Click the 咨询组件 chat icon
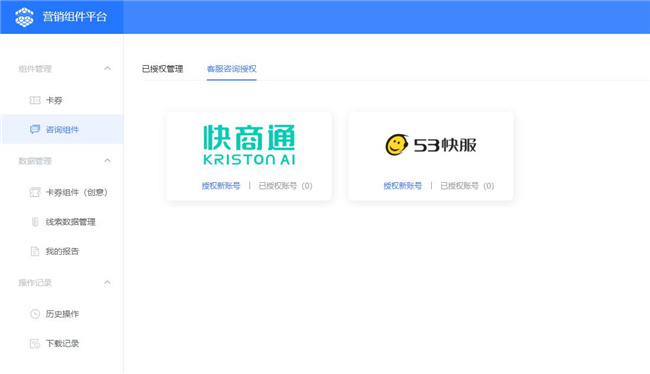 35,129
